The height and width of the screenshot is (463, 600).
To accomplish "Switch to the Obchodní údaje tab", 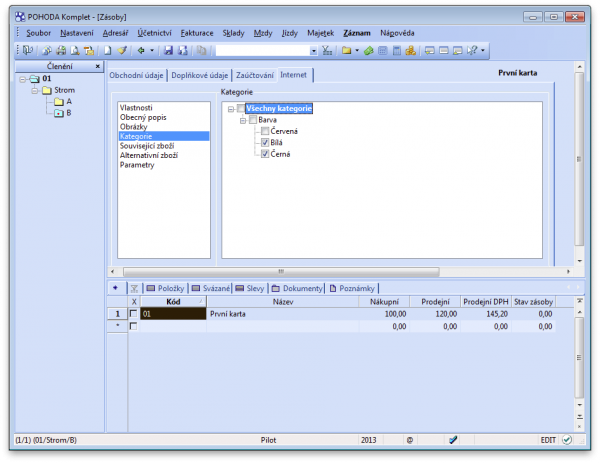I will click(137, 75).
